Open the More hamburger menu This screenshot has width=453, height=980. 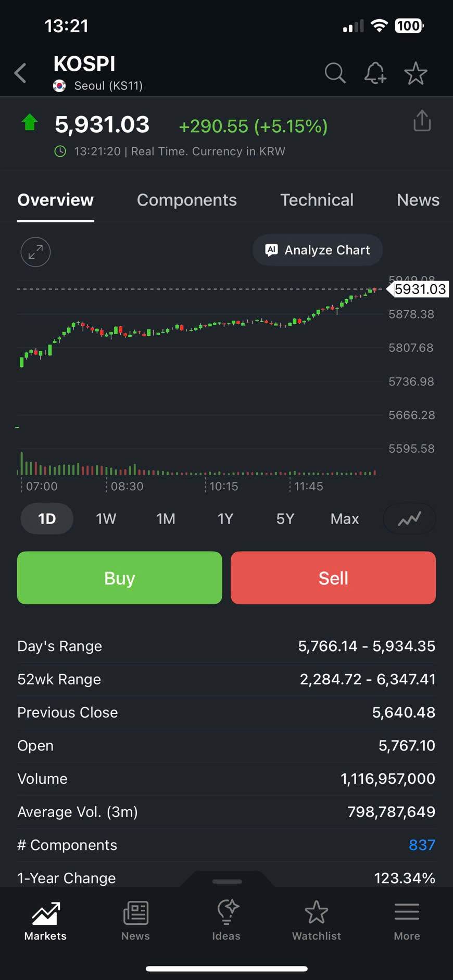[x=407, y=920]
